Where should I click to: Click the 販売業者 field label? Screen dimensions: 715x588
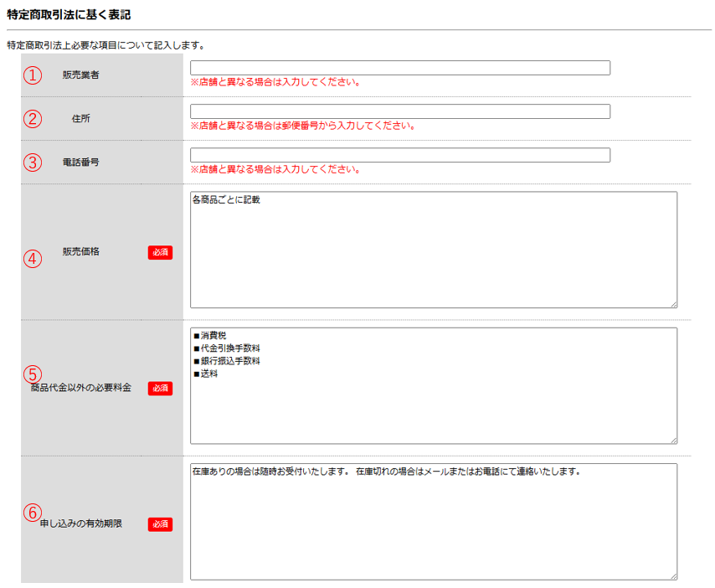(80, 75)
